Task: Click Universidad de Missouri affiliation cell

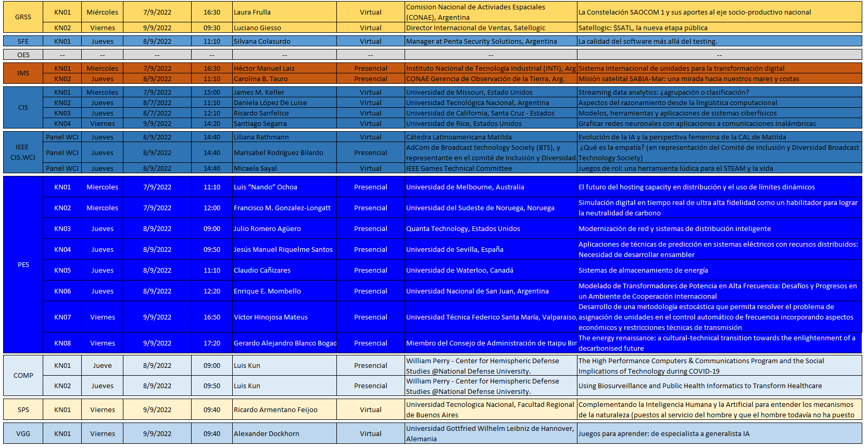Action: [490, 92]
